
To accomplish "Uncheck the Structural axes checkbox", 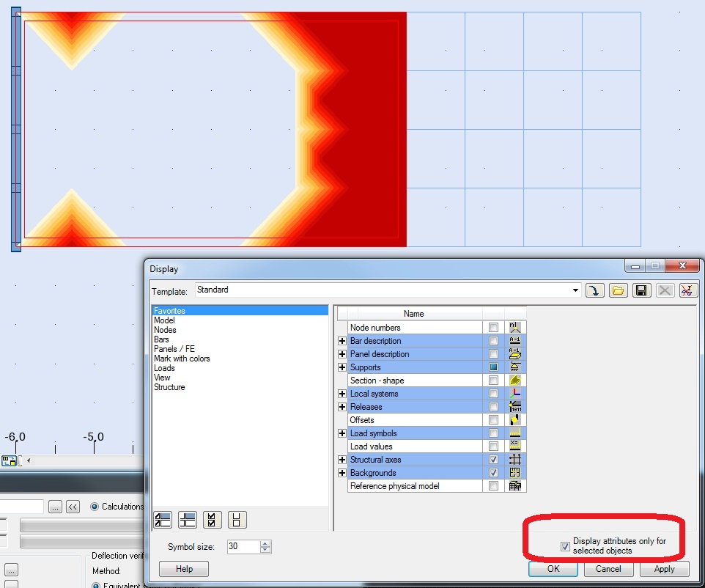I will coord(493,460).
